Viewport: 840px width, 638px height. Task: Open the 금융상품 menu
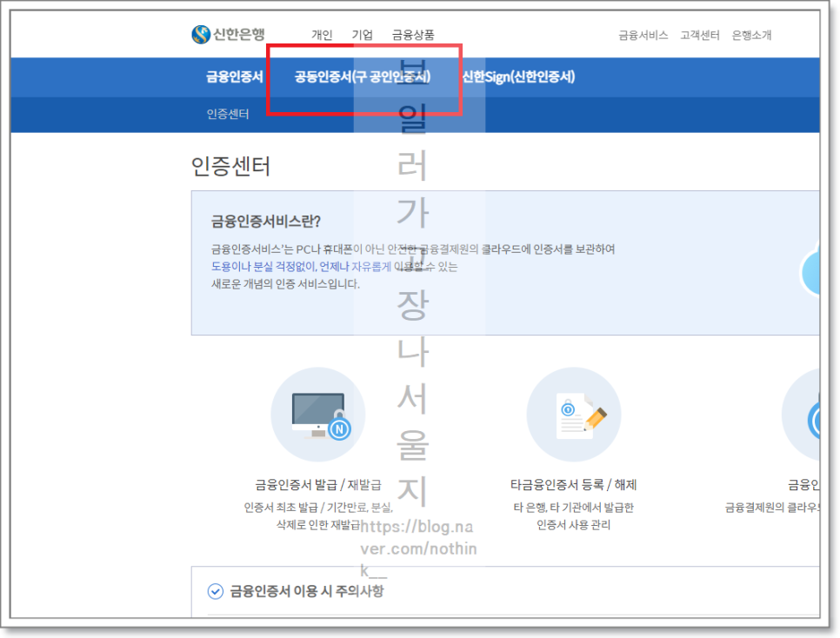pyautogui.click(x=413, y=35)
